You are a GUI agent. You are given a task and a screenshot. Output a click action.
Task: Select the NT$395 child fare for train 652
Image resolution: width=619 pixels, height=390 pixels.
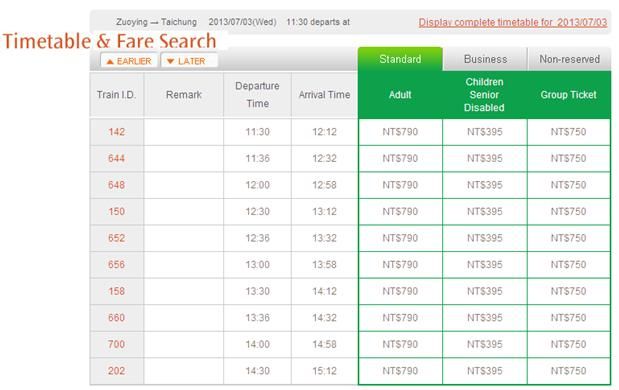click(484, 238)
